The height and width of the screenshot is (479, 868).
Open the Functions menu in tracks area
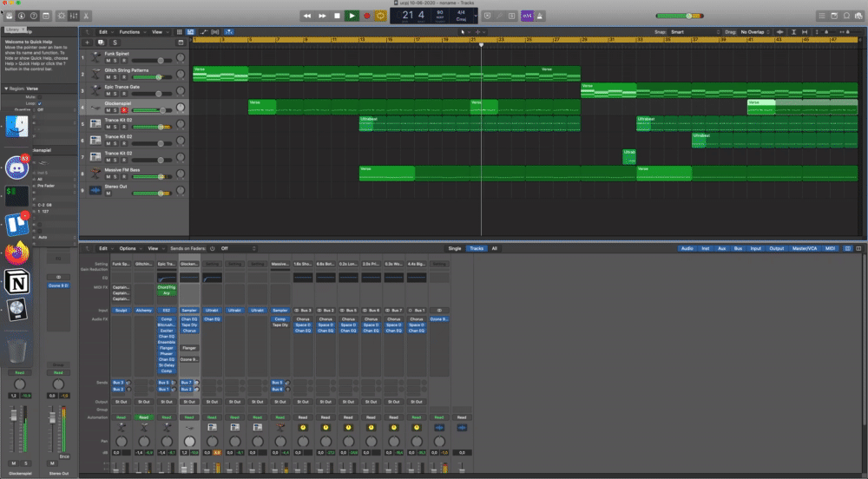coord(131,32)
